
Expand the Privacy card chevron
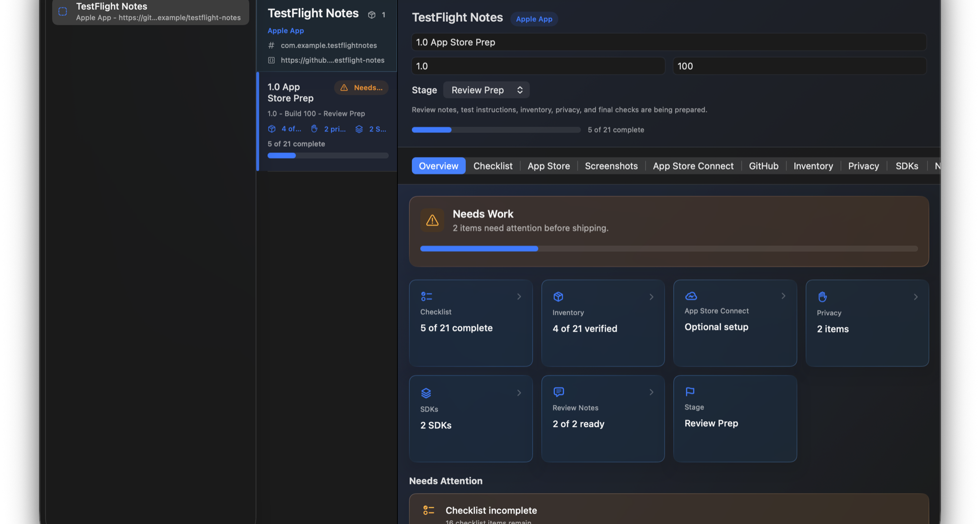[916, 297]
